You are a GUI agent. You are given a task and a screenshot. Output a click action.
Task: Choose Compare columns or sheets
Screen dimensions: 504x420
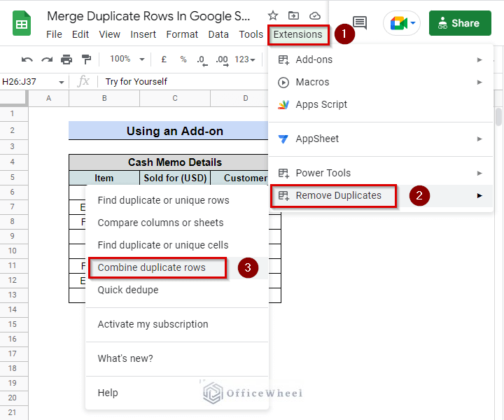coord(177,223)
